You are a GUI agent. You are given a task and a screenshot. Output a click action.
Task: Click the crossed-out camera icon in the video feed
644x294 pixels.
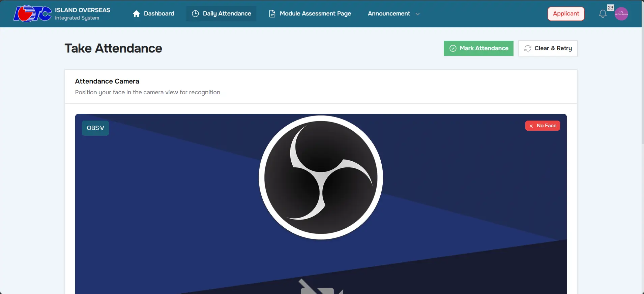pos(321,287)
